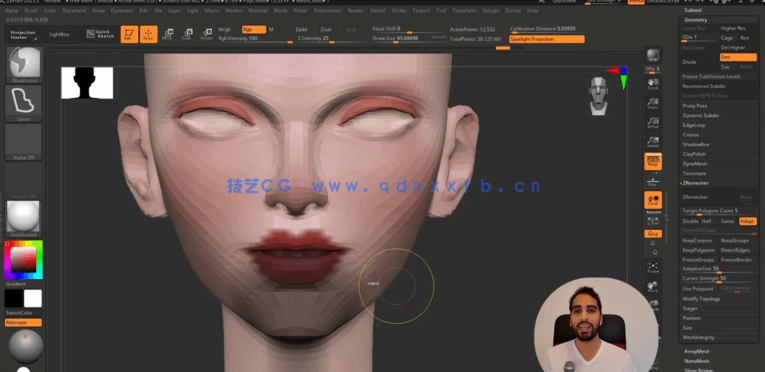Click the camera head orientation widget

[599, 96]
